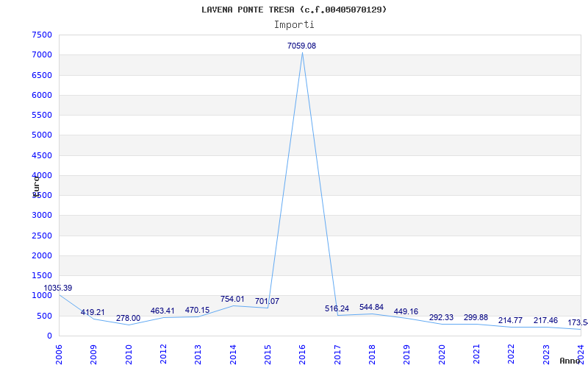This screenshot has width=588, height=368.
Task: Select the 544.84 data label
Action: [371, 307]
